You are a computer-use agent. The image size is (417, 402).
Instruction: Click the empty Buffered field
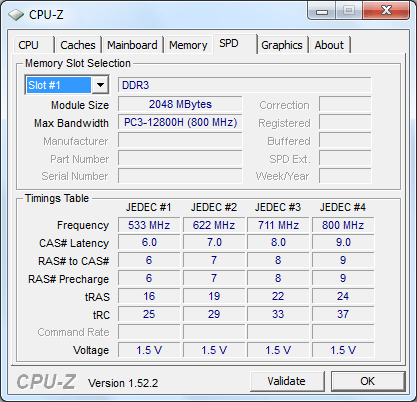[x=345, y=140]
